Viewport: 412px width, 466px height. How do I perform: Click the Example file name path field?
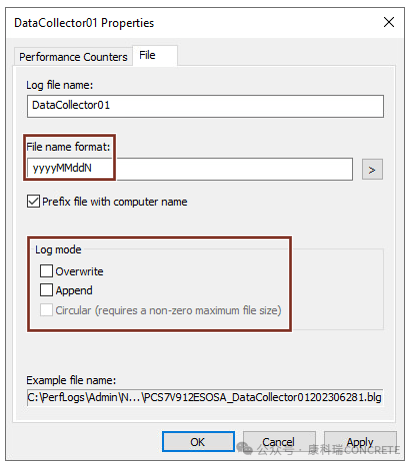tap(205, 397)
